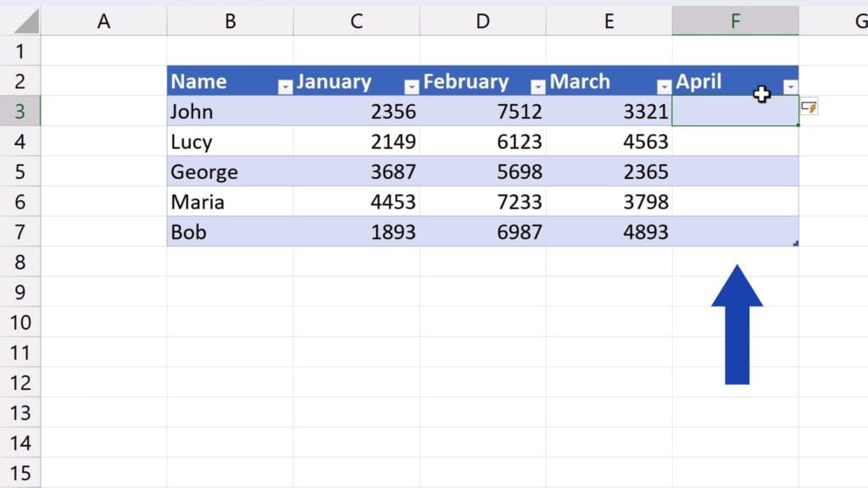Select row 12 header
This screenshot has width=868, height=488.
click(x=20, y=382)
